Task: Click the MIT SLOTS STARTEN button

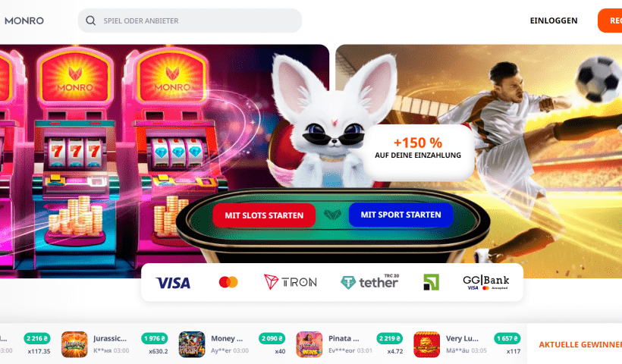Action: pyautogui.click(x=264, y=215)
